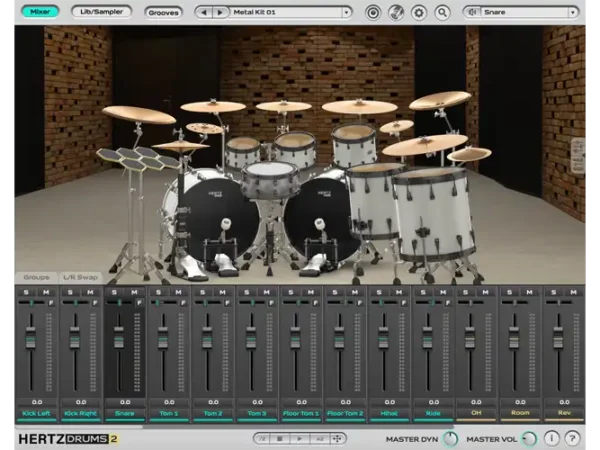
Task: Click the drag-groove cross arrows icon
Action: 337,439
